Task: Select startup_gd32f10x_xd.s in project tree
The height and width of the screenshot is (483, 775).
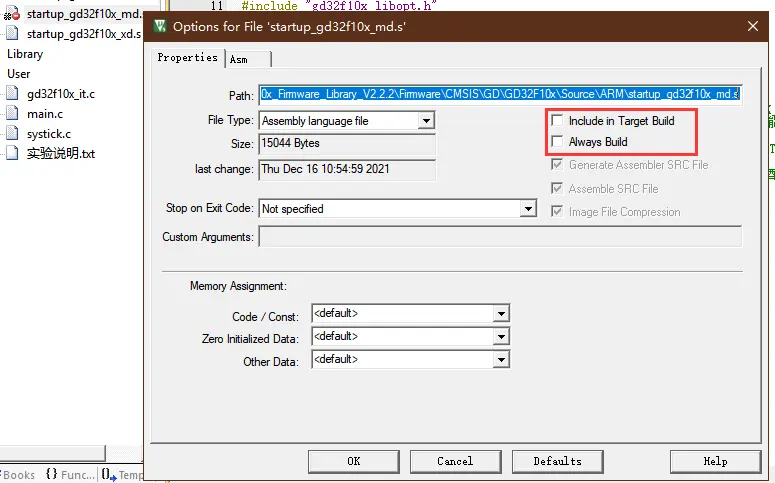Action: 84,34
